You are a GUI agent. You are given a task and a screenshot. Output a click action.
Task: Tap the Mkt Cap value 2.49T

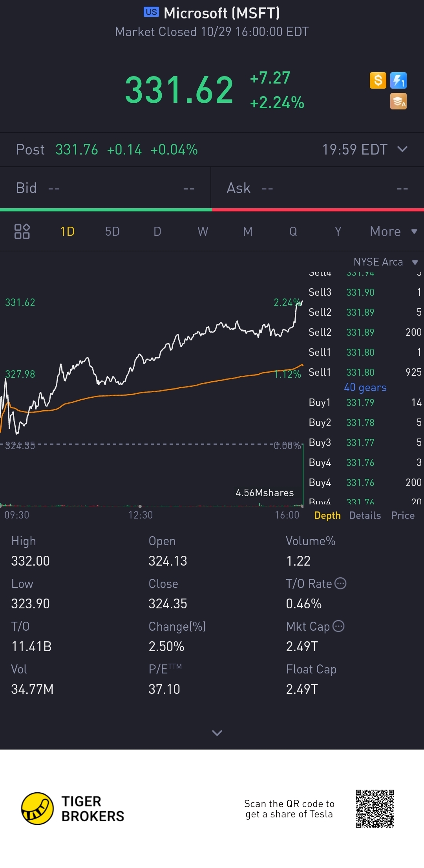pos(302,646)
